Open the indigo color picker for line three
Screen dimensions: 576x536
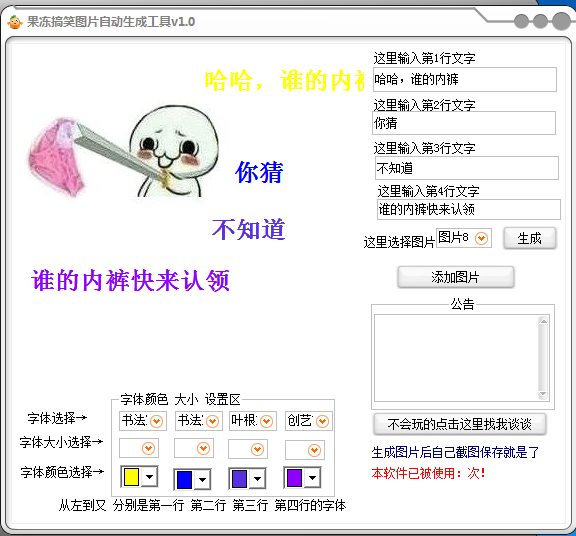(x=248, y=479)
